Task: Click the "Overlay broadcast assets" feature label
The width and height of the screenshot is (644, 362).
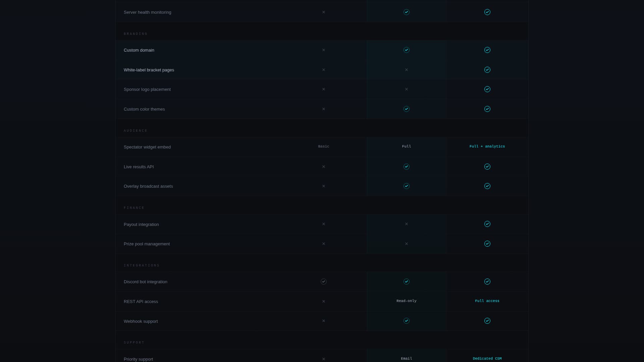Action: 148,186
